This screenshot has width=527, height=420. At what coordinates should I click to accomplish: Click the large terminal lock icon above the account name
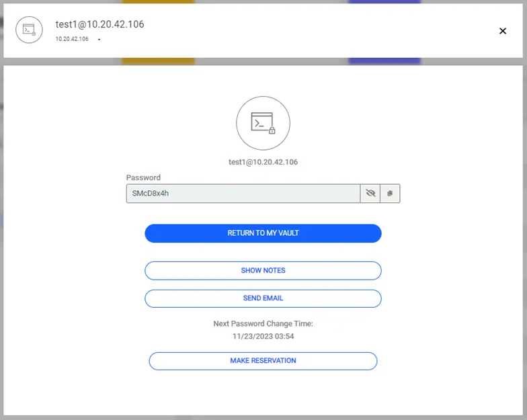(x=263, y=124)
